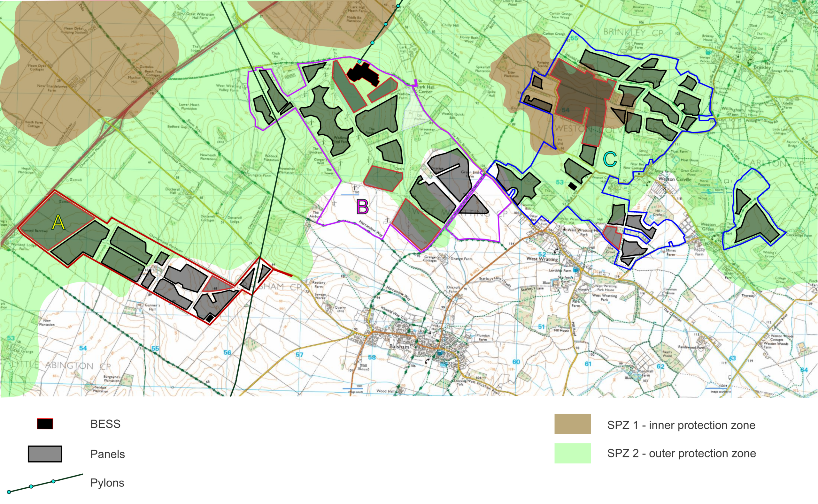Viewport: 818px width, 504px height.
Task: Click the magenta letter B site label
Action: (x=362, y=207)
